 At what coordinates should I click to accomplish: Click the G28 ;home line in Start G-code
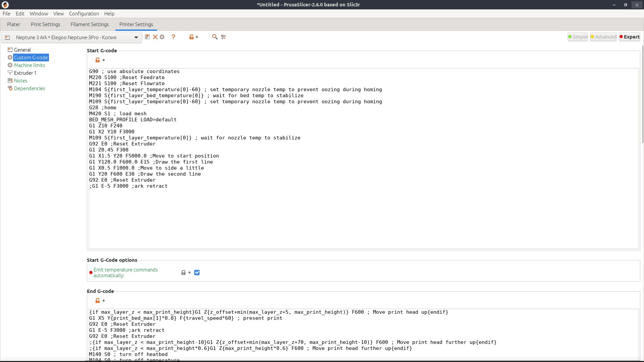pos(103,108)
